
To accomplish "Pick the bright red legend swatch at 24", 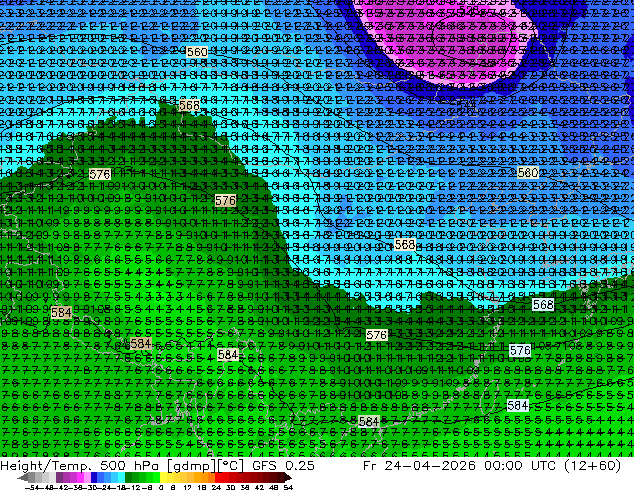I will [219, 477].
